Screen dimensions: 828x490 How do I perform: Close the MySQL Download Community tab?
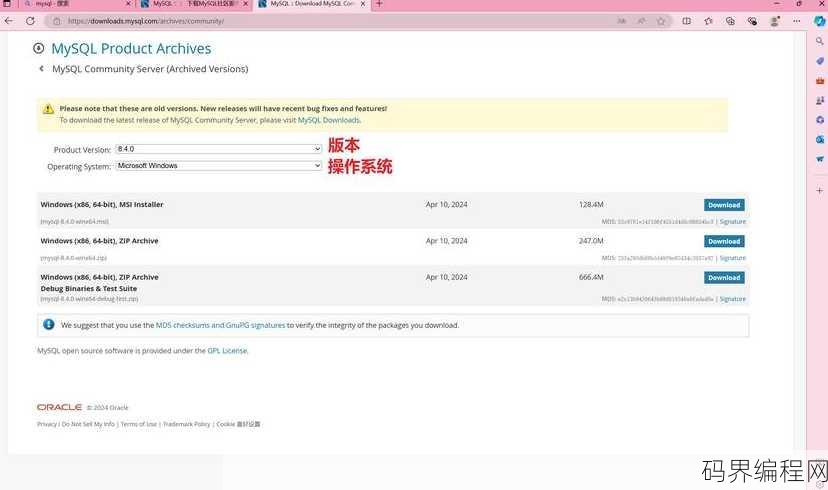pyautogui.click(x=363, y=4)
